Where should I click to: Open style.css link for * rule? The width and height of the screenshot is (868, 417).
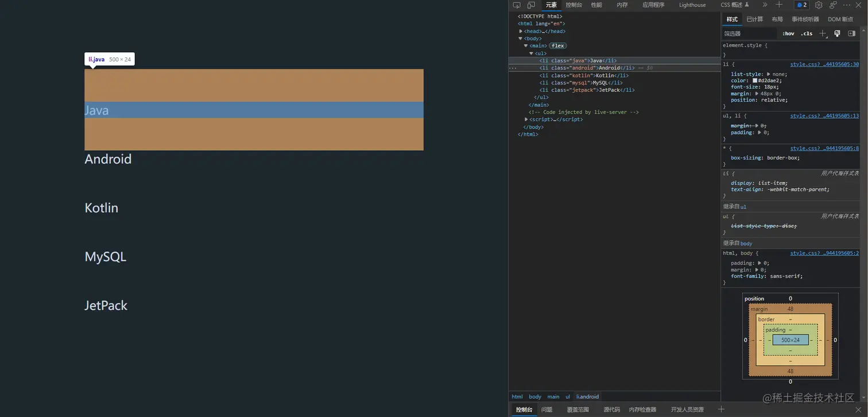pyautogui.click(x=824, y=148)
